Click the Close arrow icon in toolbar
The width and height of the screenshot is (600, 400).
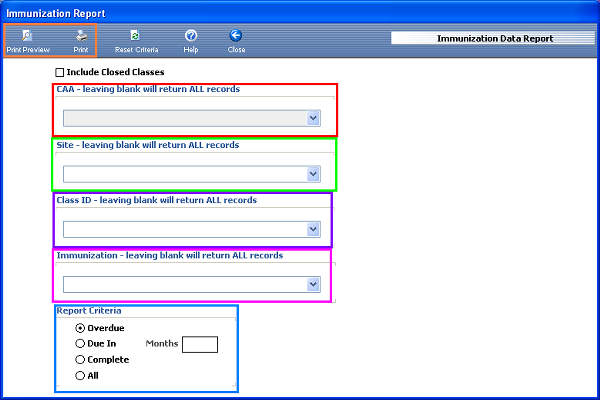pyautogui.click(x=236, y=40)
